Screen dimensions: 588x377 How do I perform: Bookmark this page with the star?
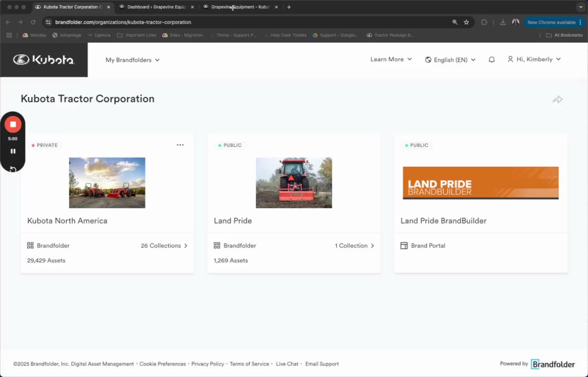click(466, 22)
